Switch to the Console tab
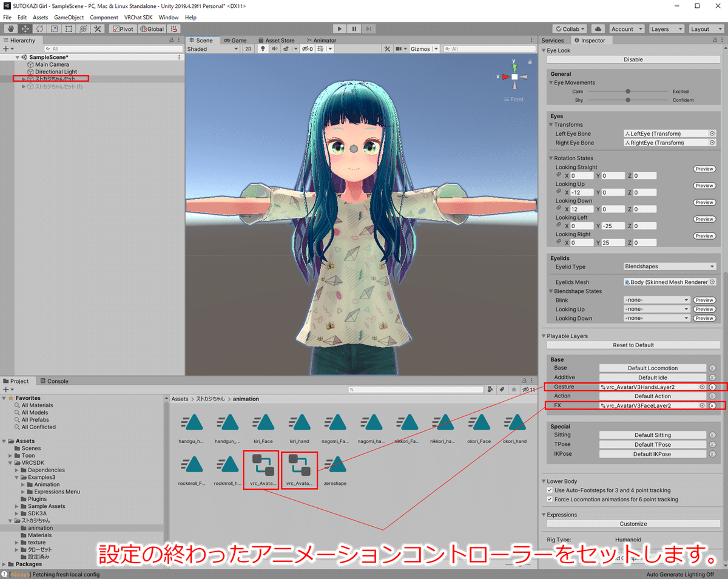The width and height of the screenshot is (728, 579). [53, 381]
